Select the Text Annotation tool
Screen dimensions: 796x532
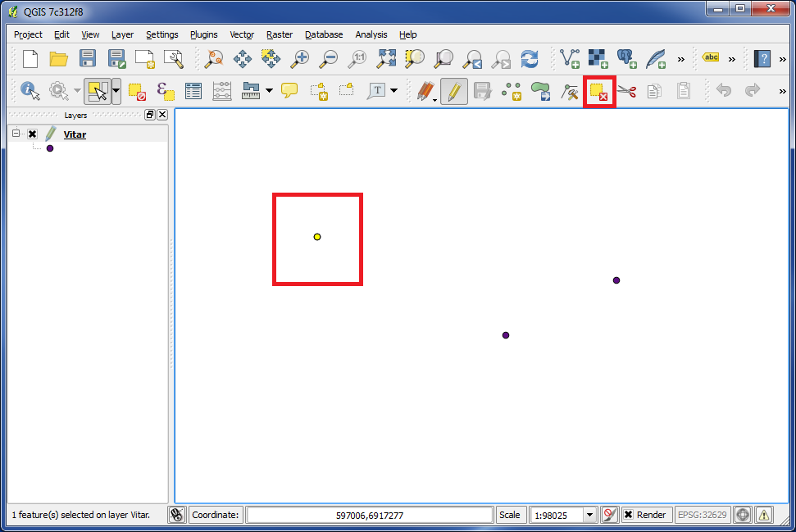click(377, 91)
